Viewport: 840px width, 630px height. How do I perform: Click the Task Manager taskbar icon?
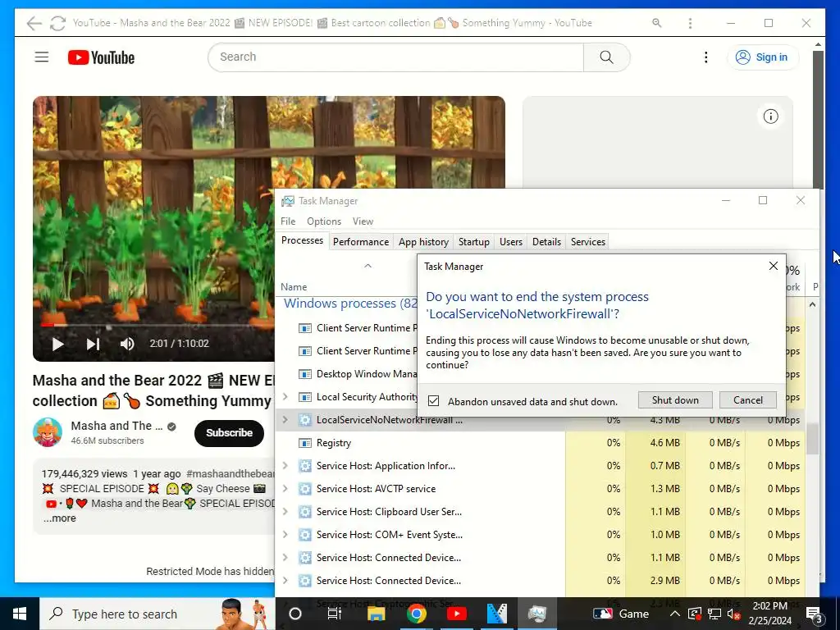tap(536, 614)
